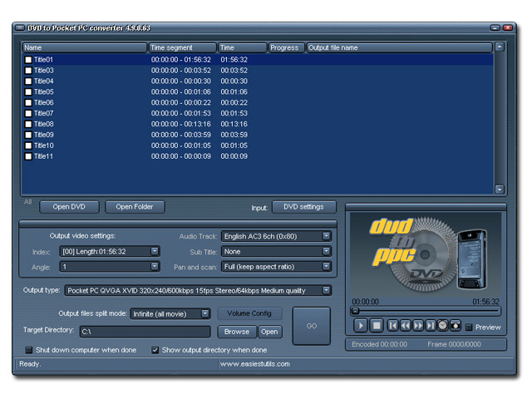Click the Target Directory input field

click(145, 332)
